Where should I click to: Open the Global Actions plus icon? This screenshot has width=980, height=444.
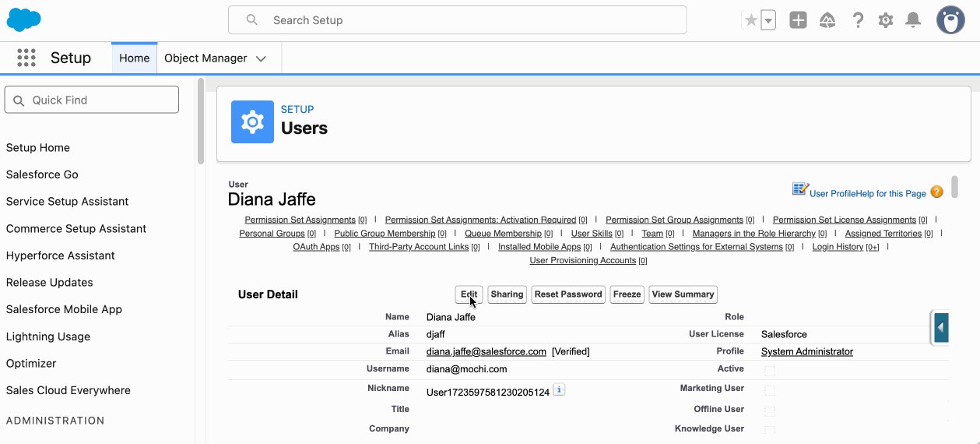tap(798, 20)
